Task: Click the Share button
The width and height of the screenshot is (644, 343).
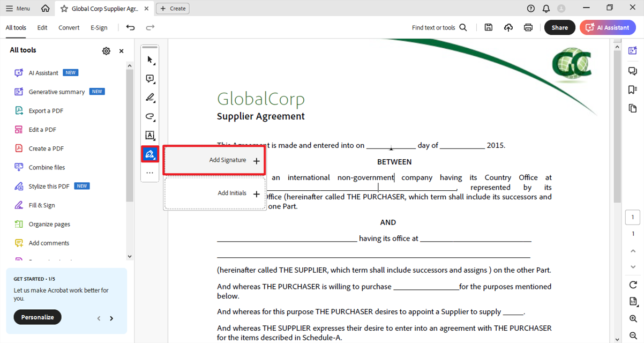Action: point(560,27)
